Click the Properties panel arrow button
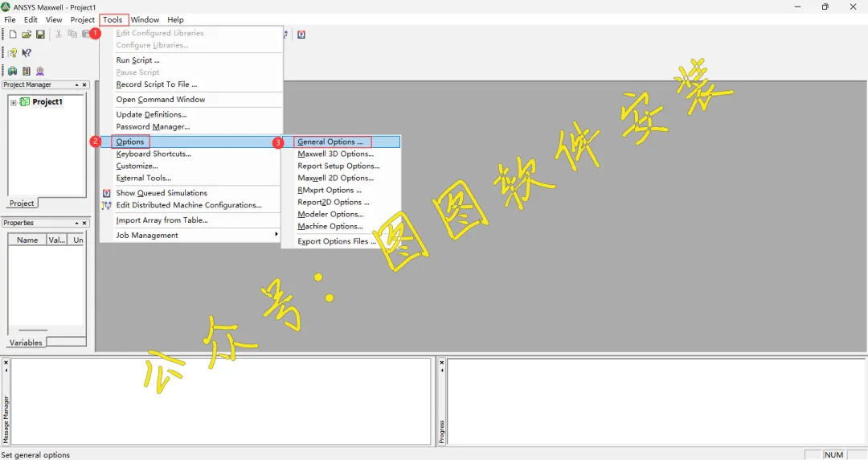 click(x=77, y=223)
